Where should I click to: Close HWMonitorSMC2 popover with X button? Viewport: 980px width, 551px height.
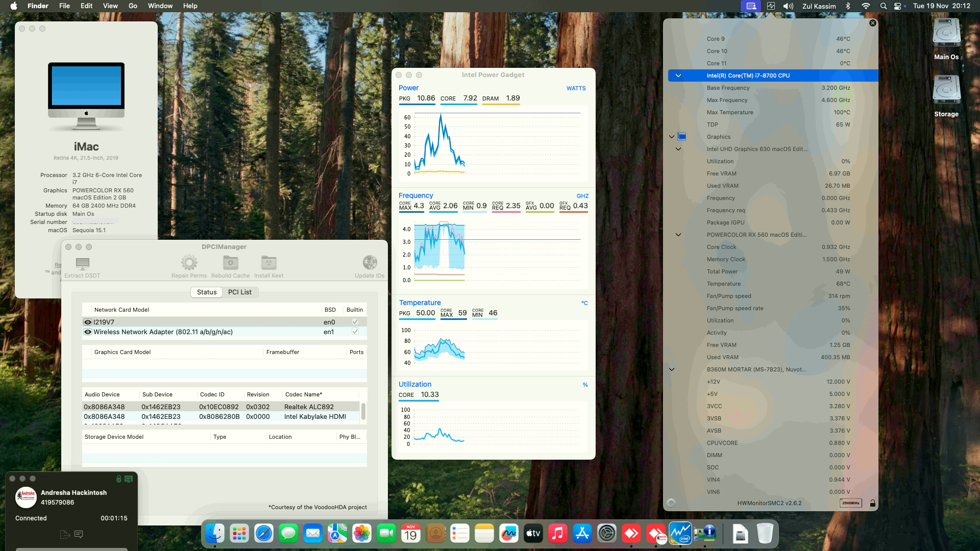point(872,23)
